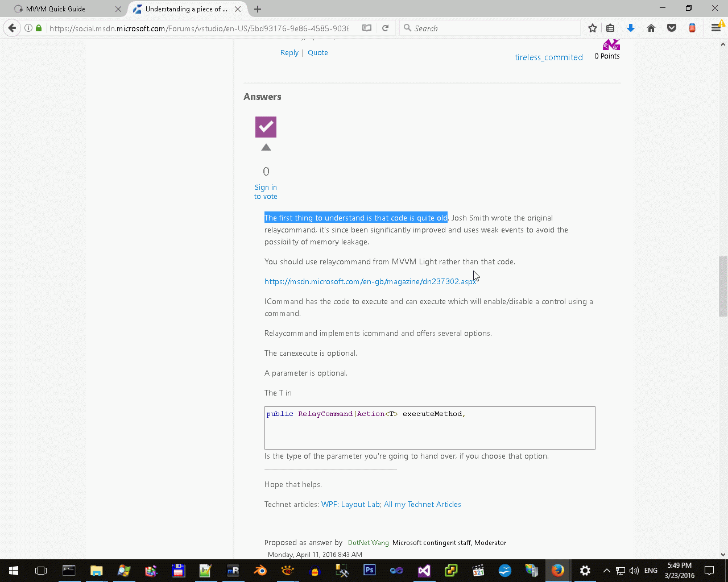Click the page vertical scrollbar thumb

pos(723,286)
